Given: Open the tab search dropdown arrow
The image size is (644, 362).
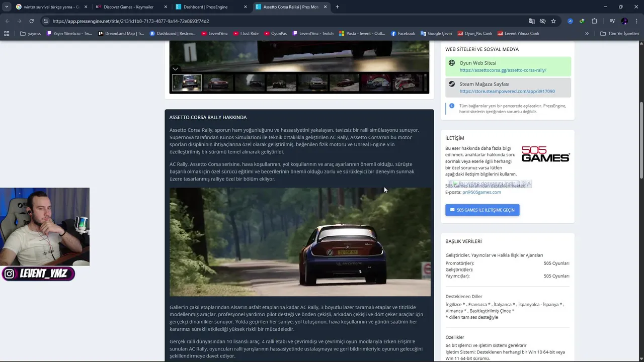Looking at the screenshot, I should (7, 7).
